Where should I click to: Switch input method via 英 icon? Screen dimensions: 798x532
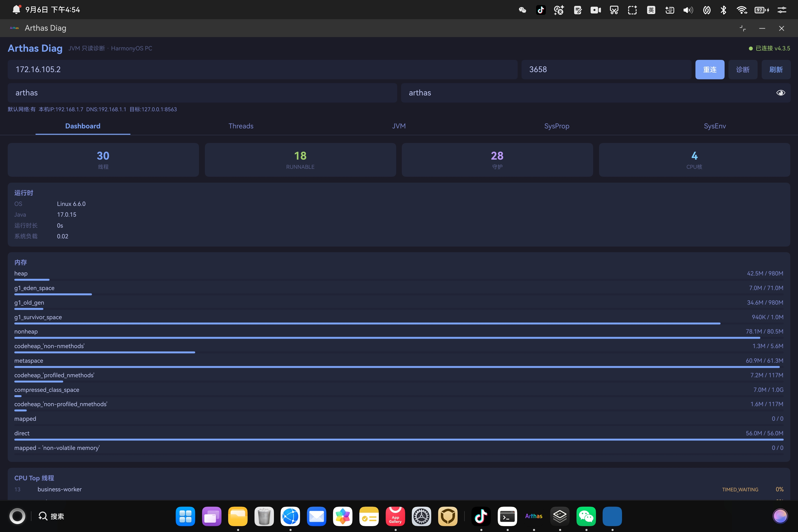pos(651,10)
